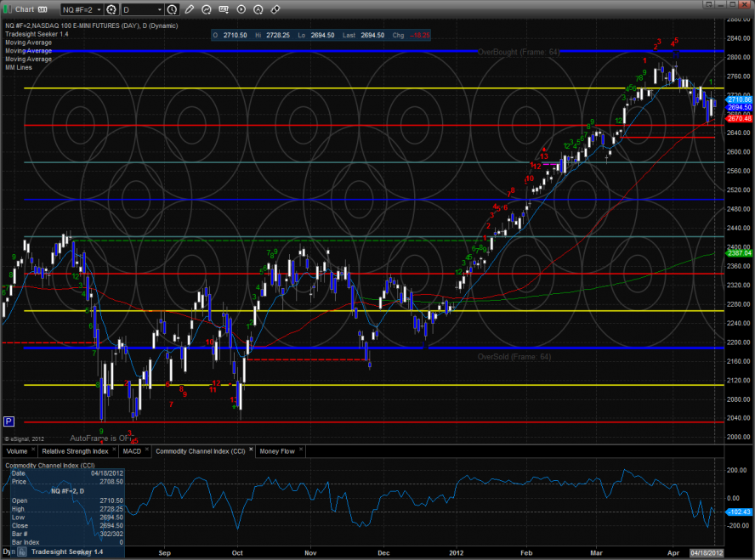This screenshot has width=755, height=560.
Task: Click the 04/18/2012 date marker on time axis
Action: 709,552
